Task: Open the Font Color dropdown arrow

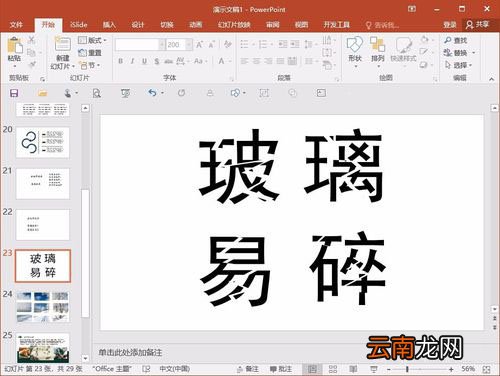Action: pos(230,61)
